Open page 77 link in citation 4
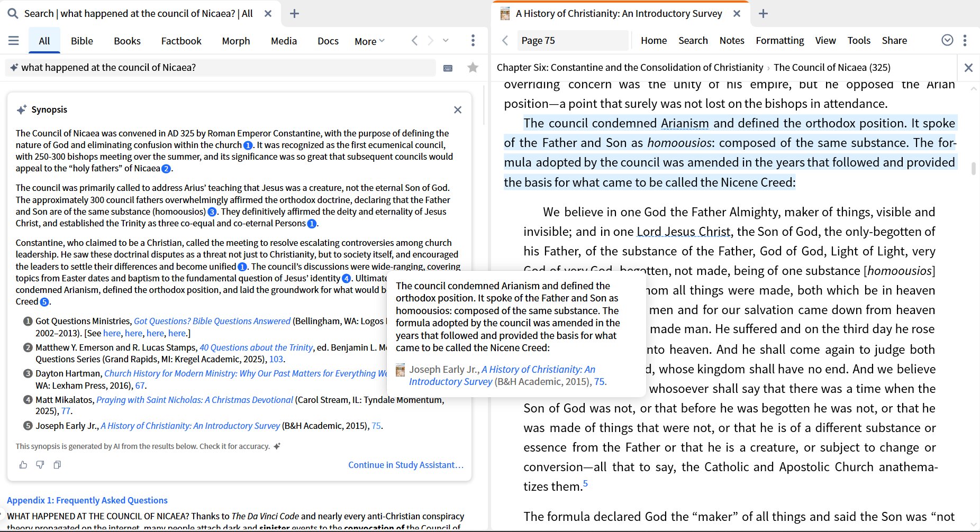980x532 pixels. click(x=66, y=411)
